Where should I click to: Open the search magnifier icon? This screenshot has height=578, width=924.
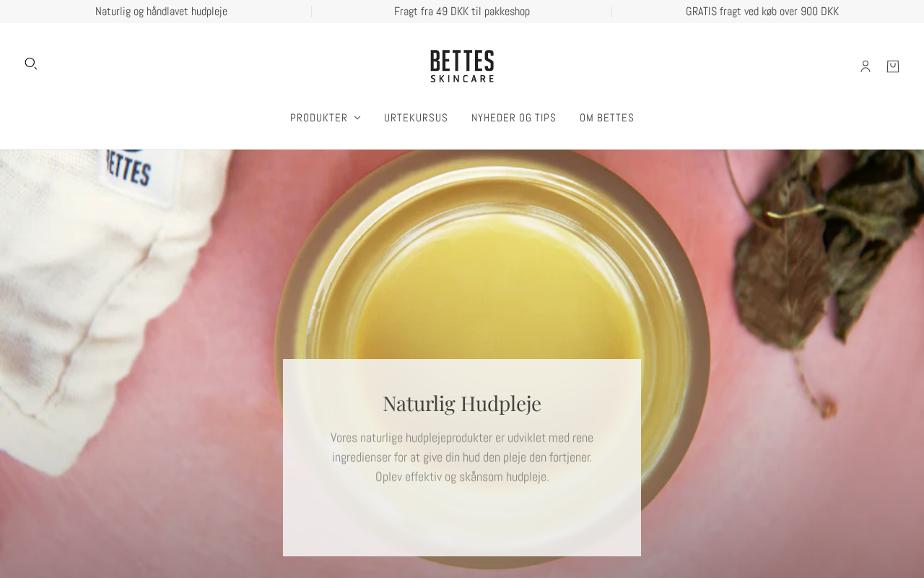(x=30, y=64)
